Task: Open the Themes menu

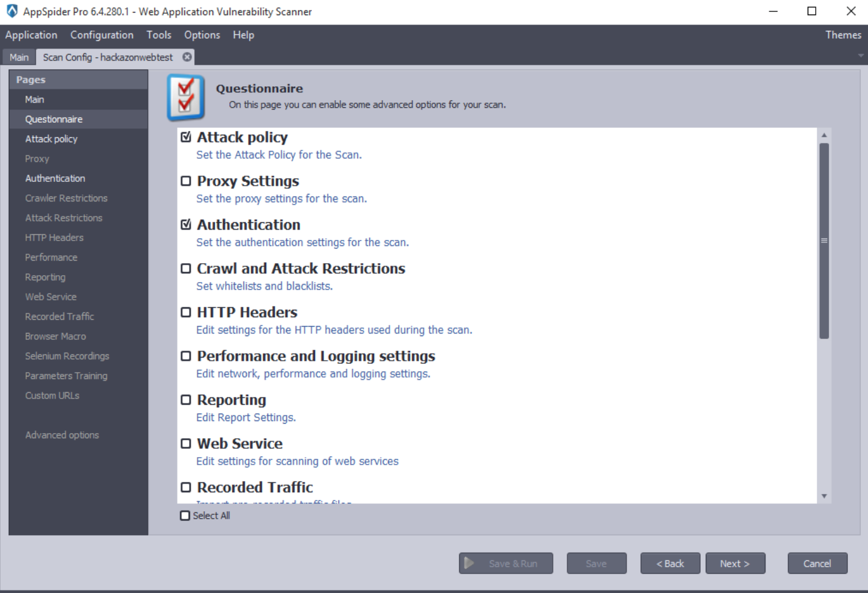Action: 843,35
